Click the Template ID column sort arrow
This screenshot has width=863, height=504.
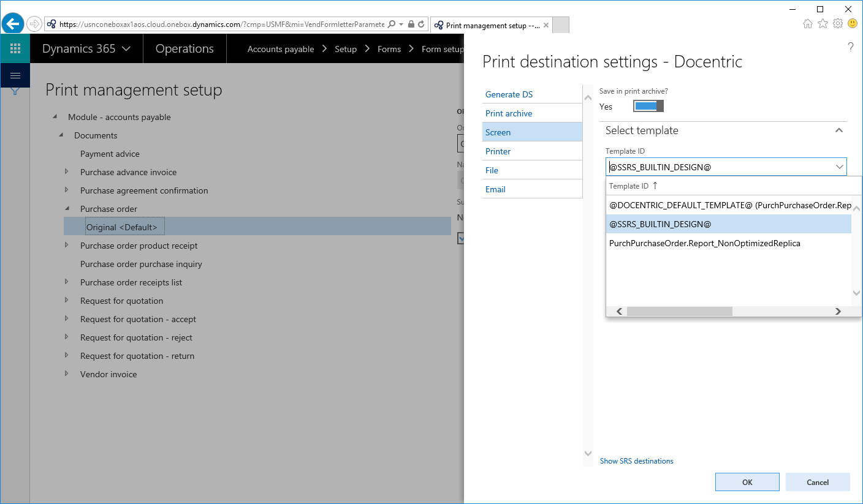coord(655,186)
